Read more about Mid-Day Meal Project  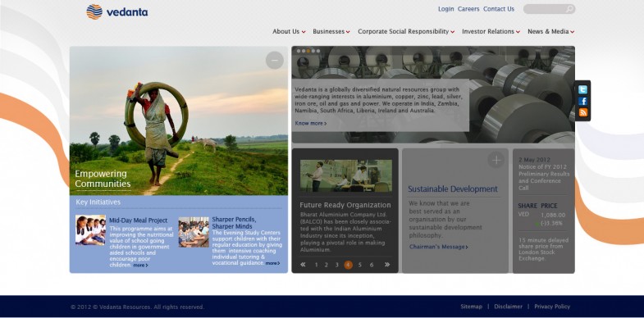pos(140,266)
